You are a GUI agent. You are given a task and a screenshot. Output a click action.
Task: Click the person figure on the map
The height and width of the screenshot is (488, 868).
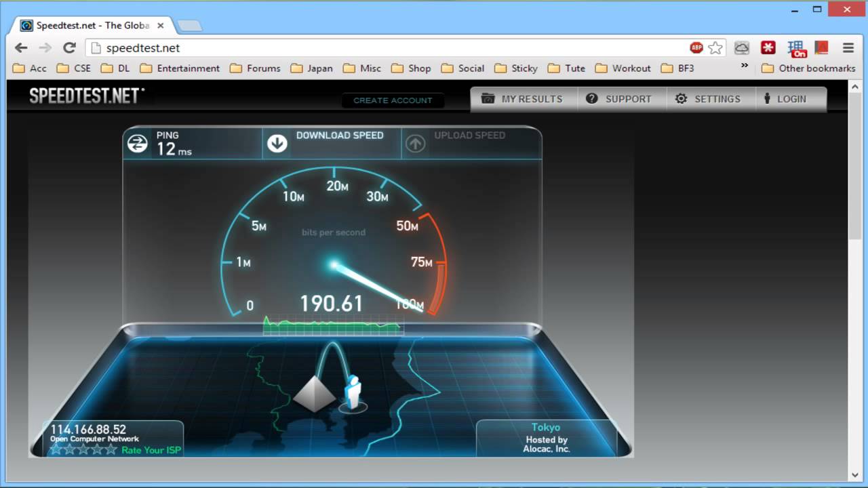[353, 393]
